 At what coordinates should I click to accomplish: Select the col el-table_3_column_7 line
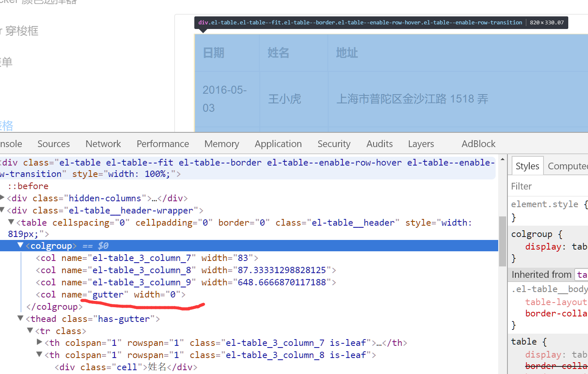(147, 258)
